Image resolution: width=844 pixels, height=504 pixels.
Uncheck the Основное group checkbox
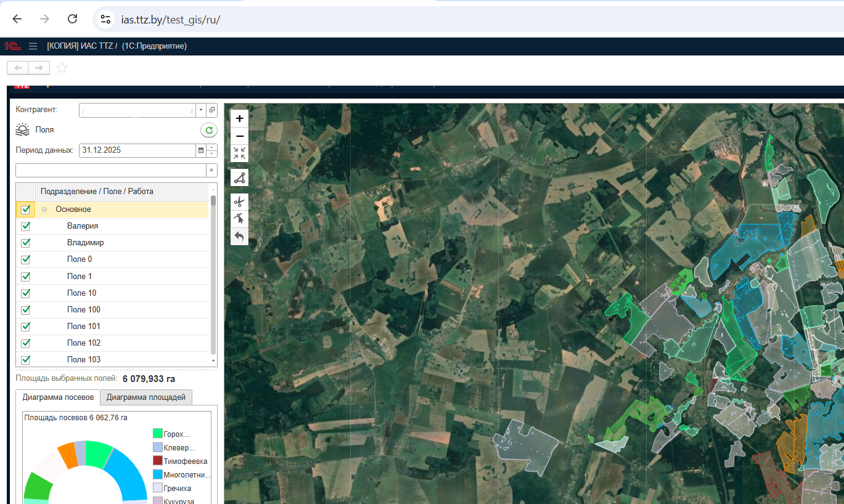point(26,209)
